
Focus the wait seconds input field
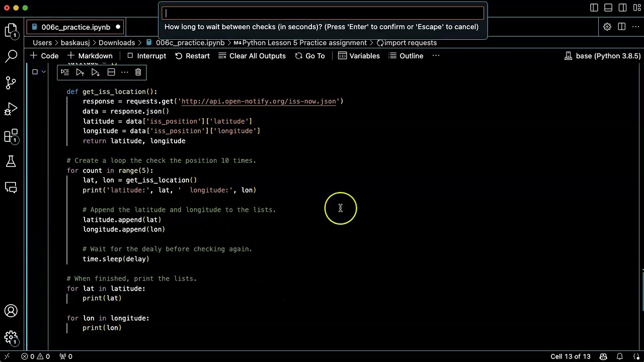322,13
